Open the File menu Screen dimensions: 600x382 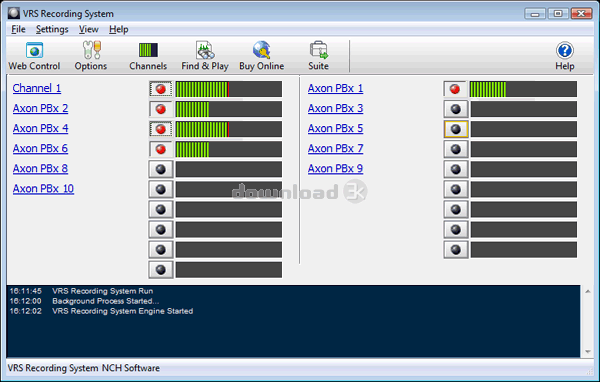click(x=18, y=29)
